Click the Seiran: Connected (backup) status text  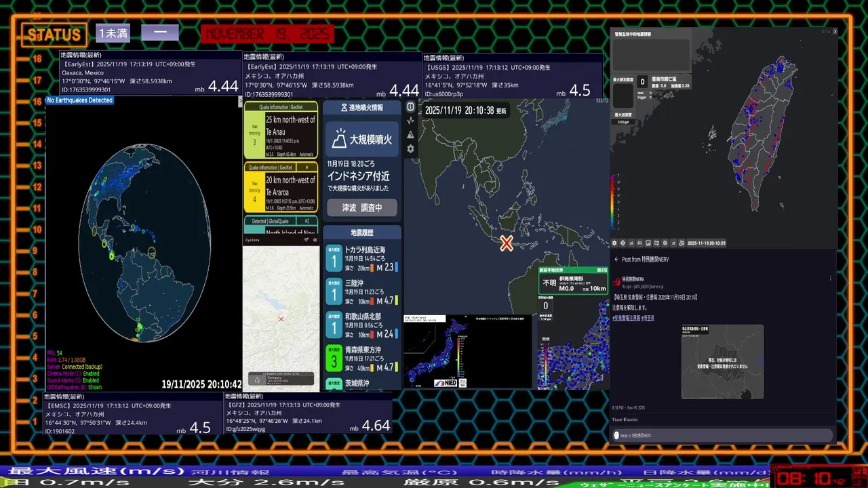pos(75,367)
